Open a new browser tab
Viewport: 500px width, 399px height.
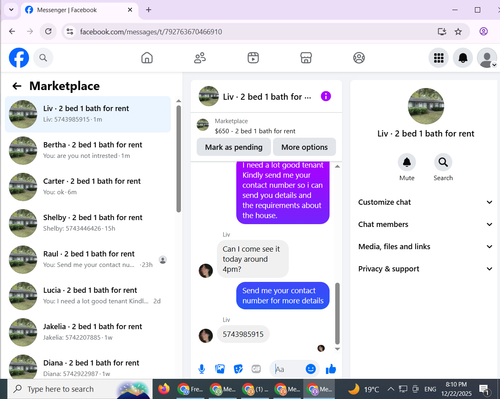click(x=149, y=10)
